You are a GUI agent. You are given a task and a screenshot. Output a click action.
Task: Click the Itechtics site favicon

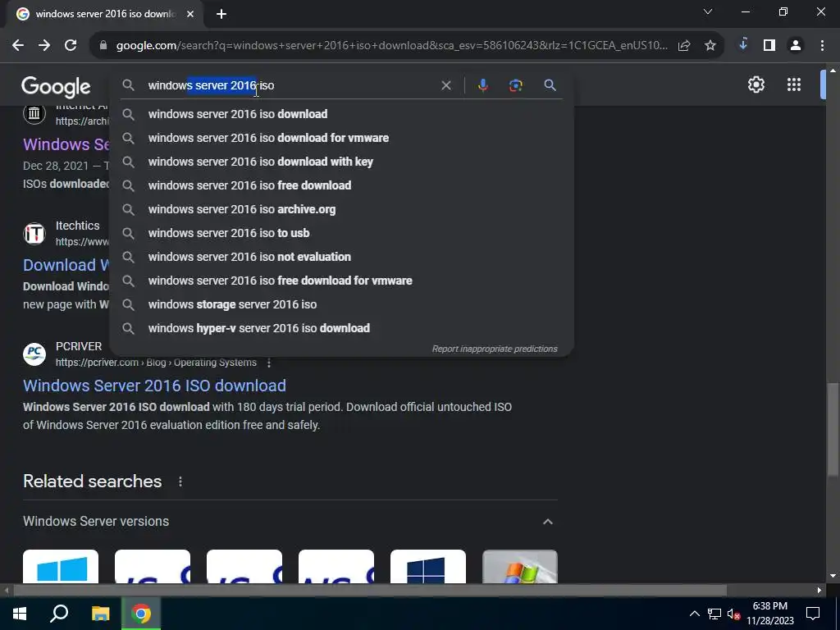click(x=34, y=234)
